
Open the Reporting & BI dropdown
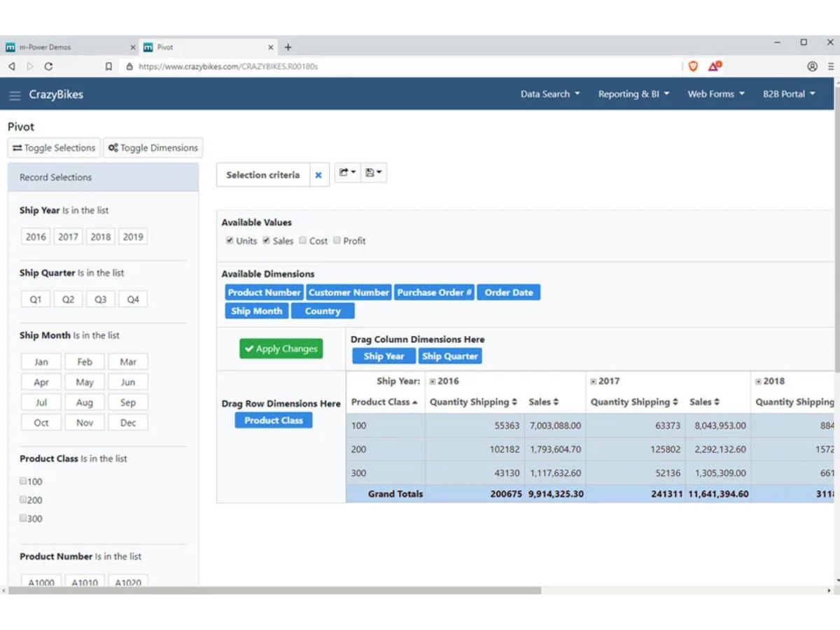(x=633, y=94)
